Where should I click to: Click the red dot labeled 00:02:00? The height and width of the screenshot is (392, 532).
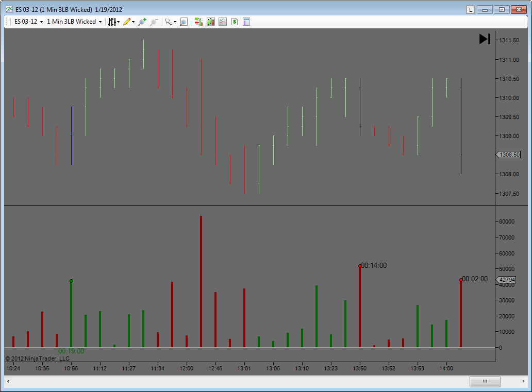pyautogui.click(x=461, y=280)
